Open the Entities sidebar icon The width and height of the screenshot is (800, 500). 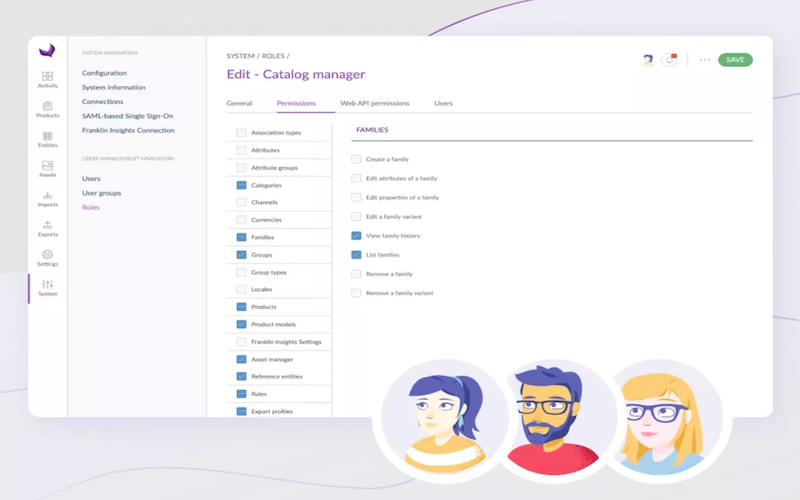pos(47,139)
